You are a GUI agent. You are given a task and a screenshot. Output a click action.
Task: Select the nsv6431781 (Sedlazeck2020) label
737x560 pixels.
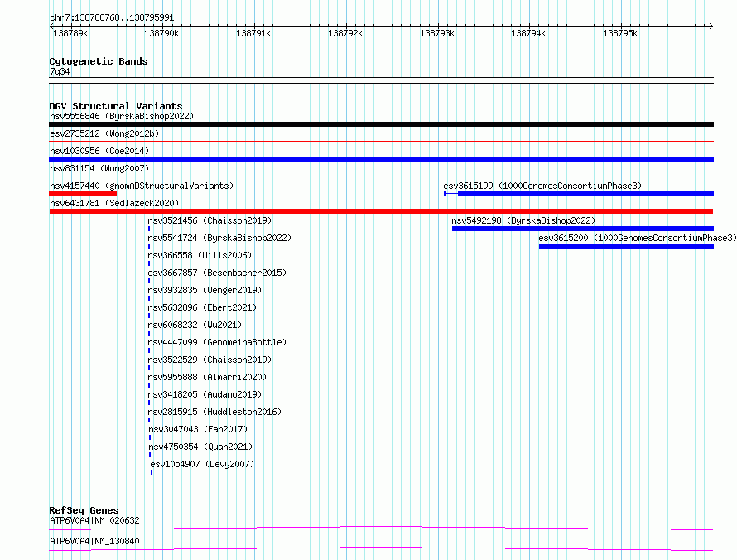click(114, 203)
